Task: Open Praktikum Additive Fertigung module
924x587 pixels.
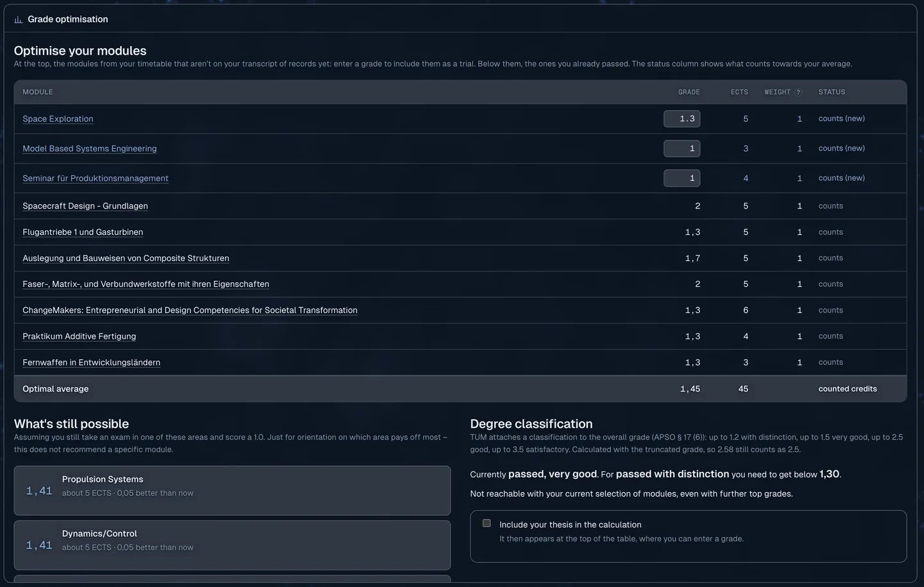Action: [79, 336]
